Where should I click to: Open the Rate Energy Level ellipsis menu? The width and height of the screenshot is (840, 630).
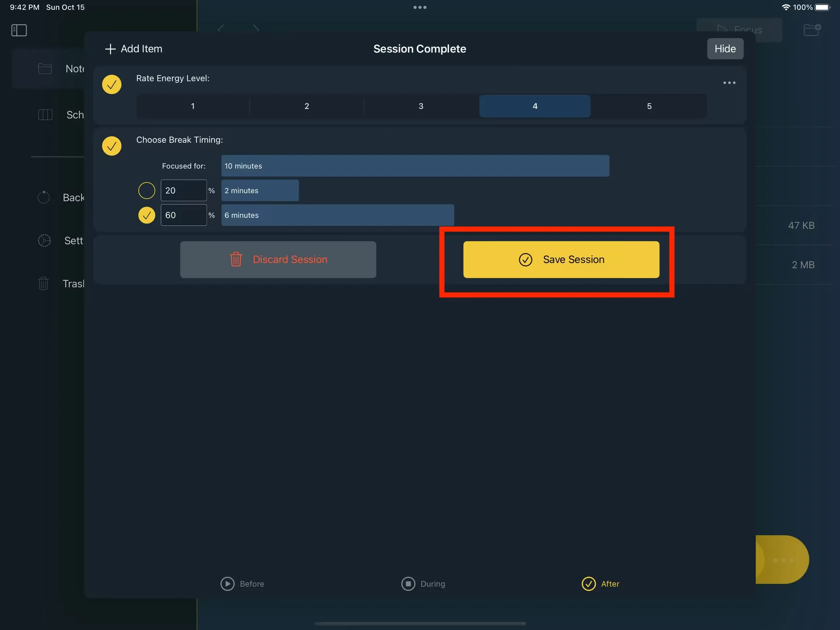(x=729, y=82)
